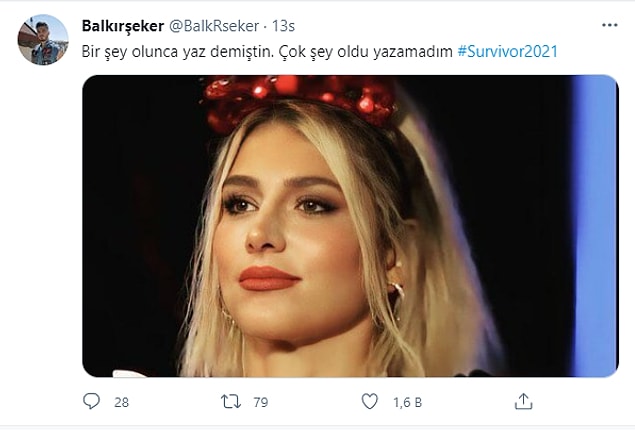Open the Balkırşeker display name profile
The image size is (635, 430).
pos(123,26)
